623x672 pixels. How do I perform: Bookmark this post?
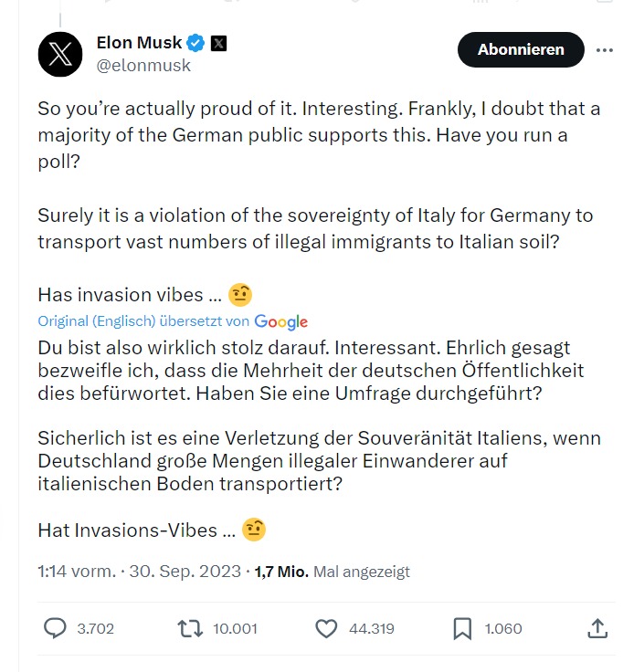(x=462, y=628)
